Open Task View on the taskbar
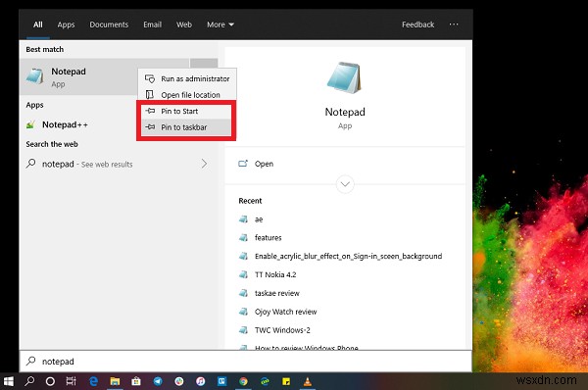This screenshot has height=390, width=588. click(71, 381)
